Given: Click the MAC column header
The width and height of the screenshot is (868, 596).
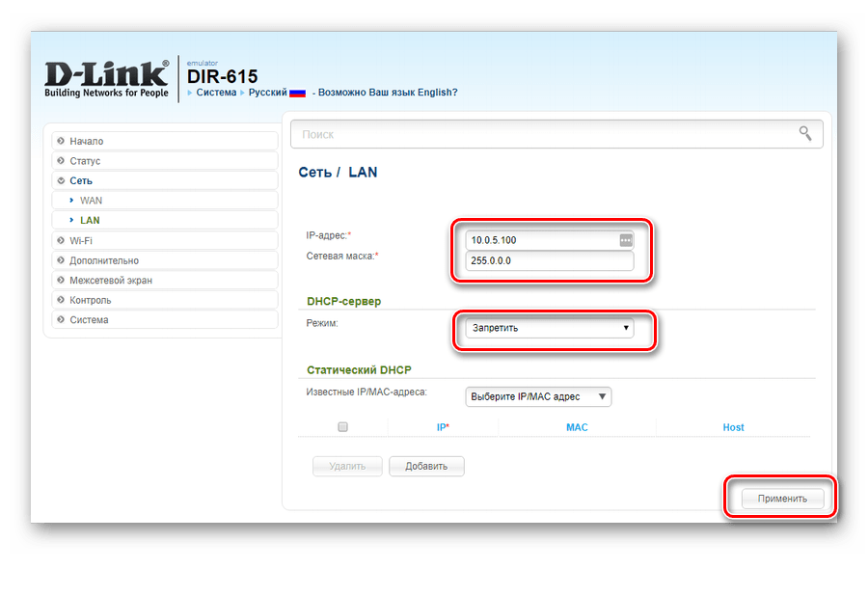Looking at the screenshot, I should click(x=577, y=427).
